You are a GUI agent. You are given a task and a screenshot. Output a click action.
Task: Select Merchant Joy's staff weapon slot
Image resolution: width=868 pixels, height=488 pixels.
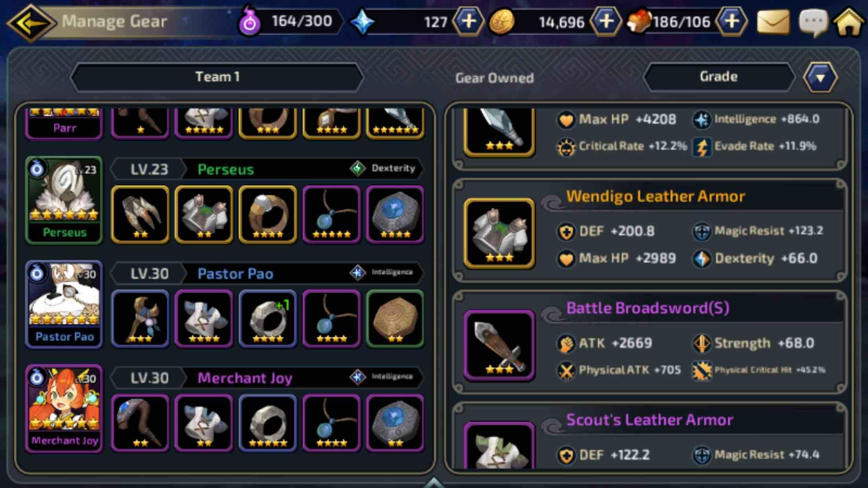coord(140,423)
